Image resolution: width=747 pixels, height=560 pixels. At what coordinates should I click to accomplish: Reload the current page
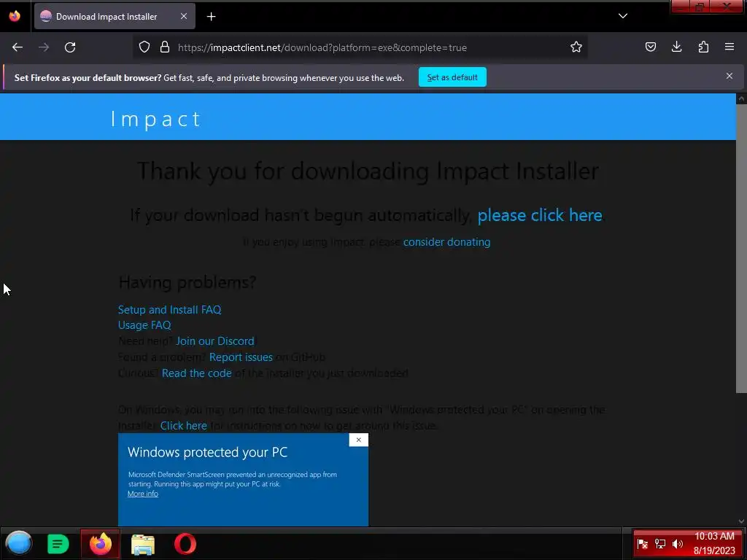(70, 47)
